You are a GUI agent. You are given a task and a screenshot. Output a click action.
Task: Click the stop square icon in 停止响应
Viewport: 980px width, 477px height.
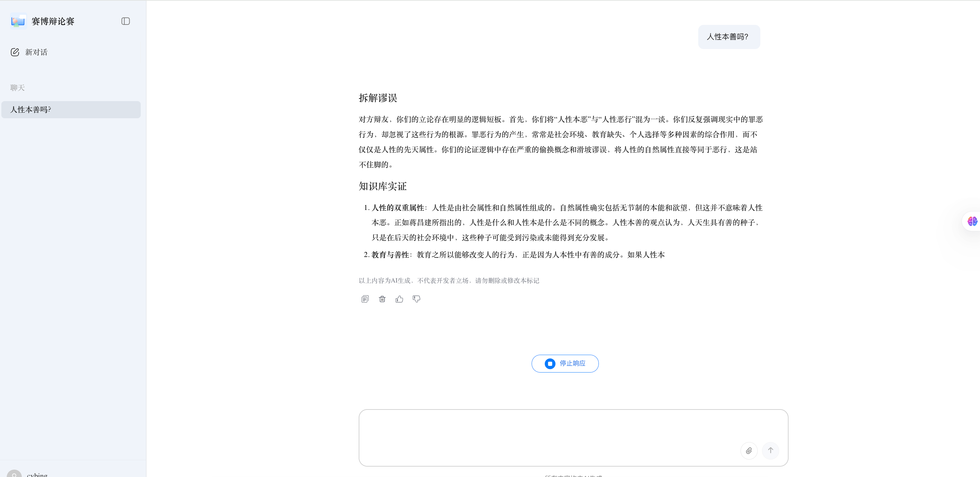click(x=549, y=363)
